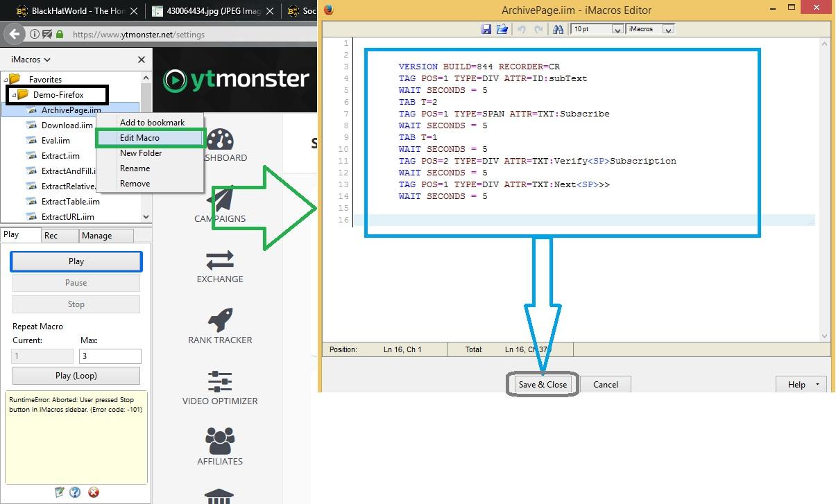Click the green padlock security icon

[x=60, y=34]
